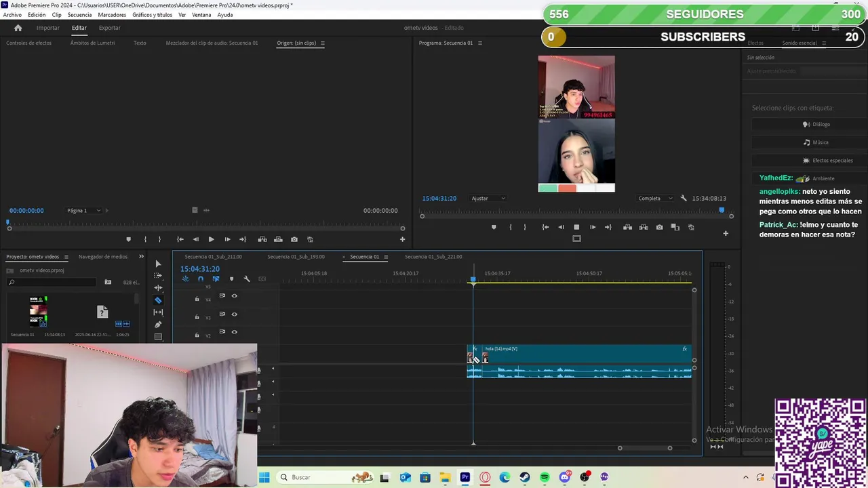The width and height of the screenshot is (868, 488).
Task: Select the Rectangle tool
Action: coord(158,336)
